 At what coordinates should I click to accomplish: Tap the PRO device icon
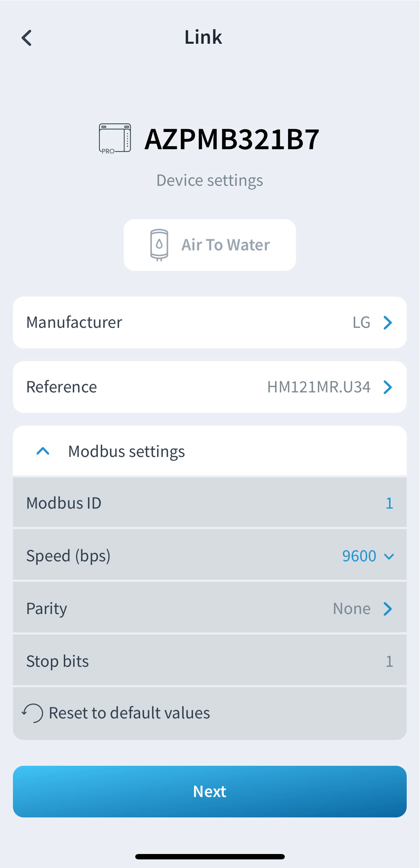(x=115, y=138)
